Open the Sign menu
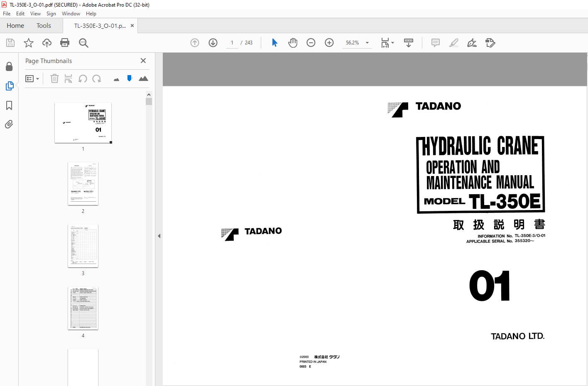Image resolution: width=588 pixels, height=386 pixels. pos(51,14)
